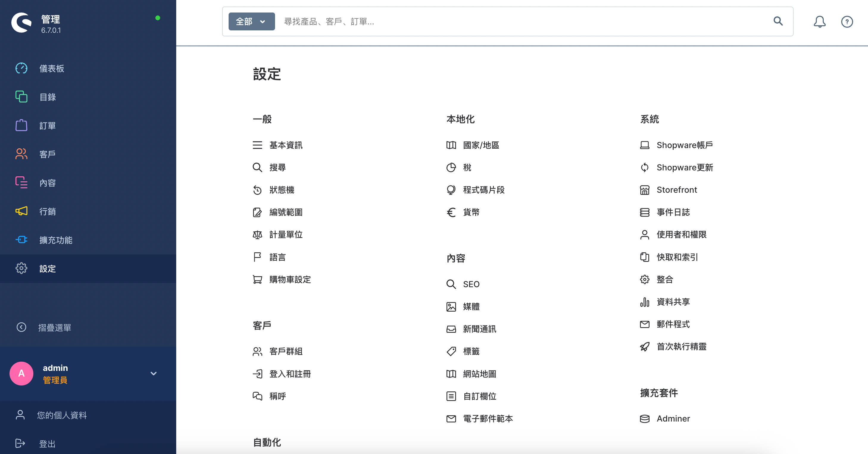Image resolution: width=868 pixels, height=454 pixels.
Task: Click the 登入和註冊 sign-in arrow icon
Action: coord(257,374)
